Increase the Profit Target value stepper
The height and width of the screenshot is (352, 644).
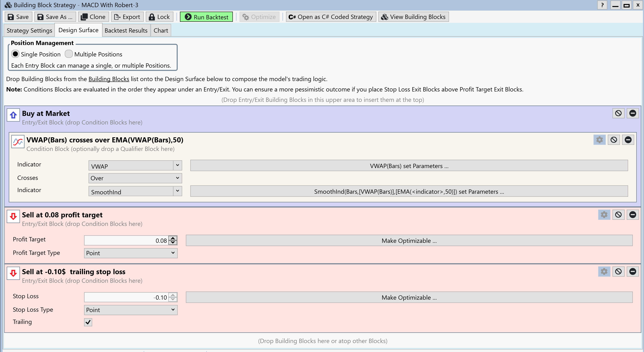(173, 238)
